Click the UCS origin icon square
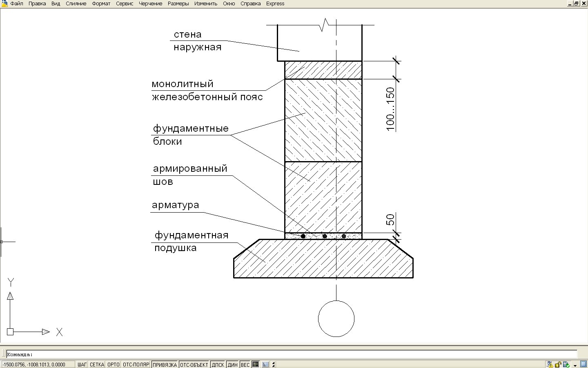Image resolution: width=588 pixels, height=368 pixels. click(10, 332)
